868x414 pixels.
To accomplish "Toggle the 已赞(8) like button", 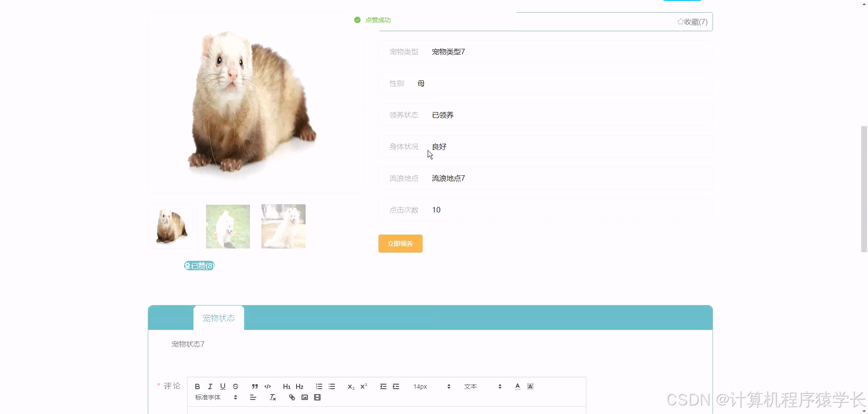I will coord(199,266).
